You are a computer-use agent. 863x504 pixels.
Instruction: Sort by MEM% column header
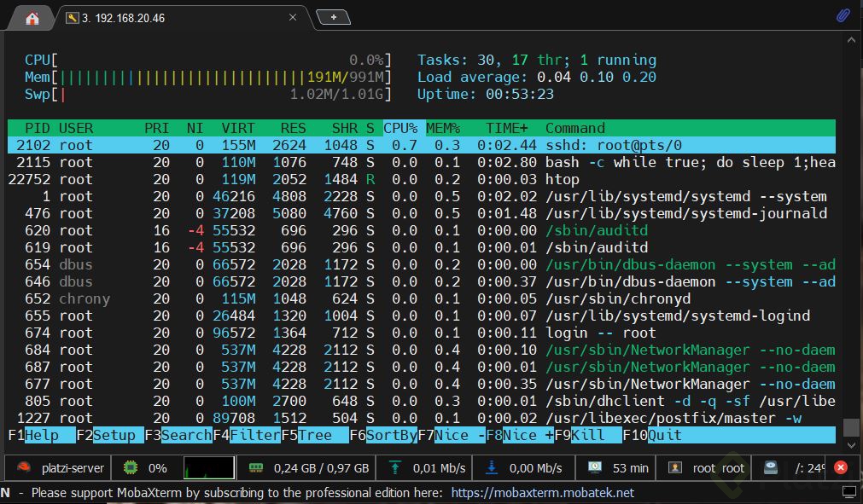pyautogui.click(x=443, y=128)
